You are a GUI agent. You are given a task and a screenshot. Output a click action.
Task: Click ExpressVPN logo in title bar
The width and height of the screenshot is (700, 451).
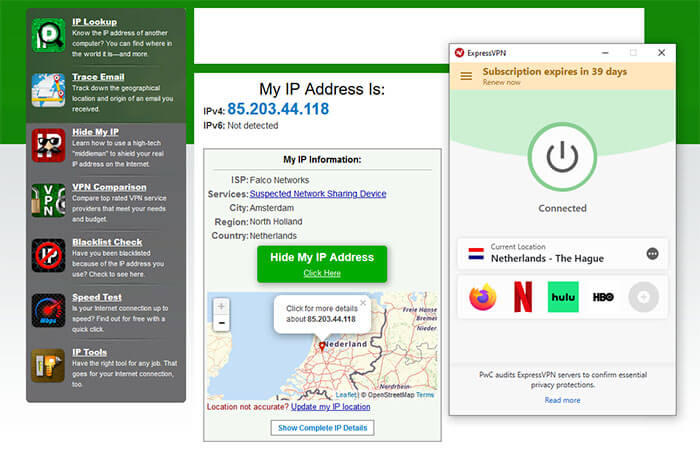click(x=459, y=53)
